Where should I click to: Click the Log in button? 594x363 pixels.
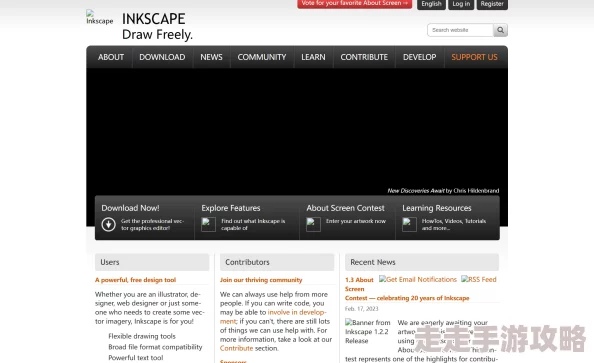(x=461, y=4)
